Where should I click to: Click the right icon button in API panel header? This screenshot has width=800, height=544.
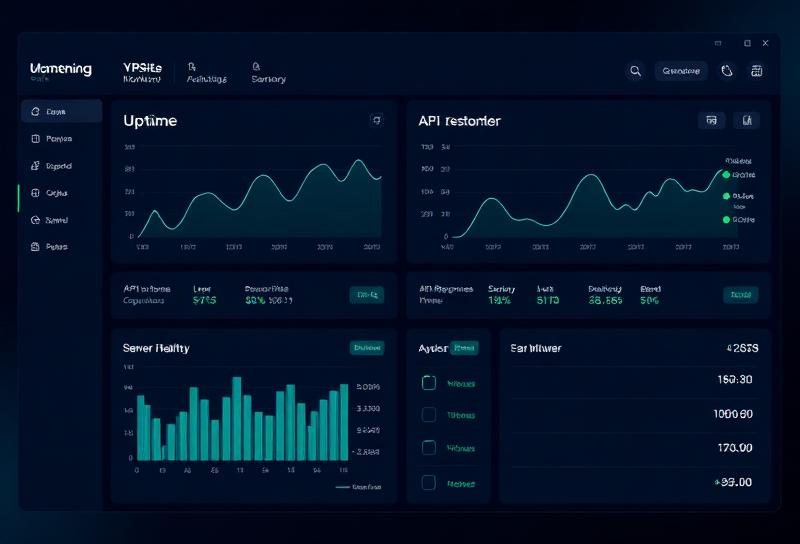[x=746, y=120]
